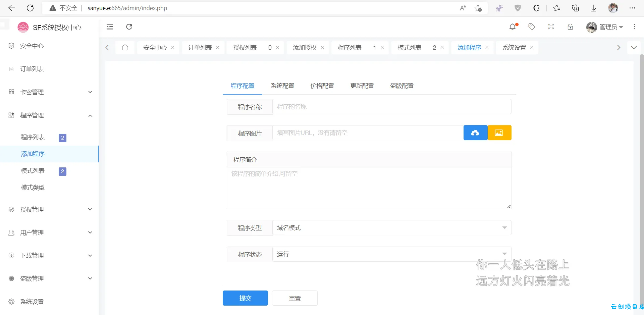Screen dimensions: 644x315
Task: Open the read aloud icon in address bar
Action: (463, 8)
